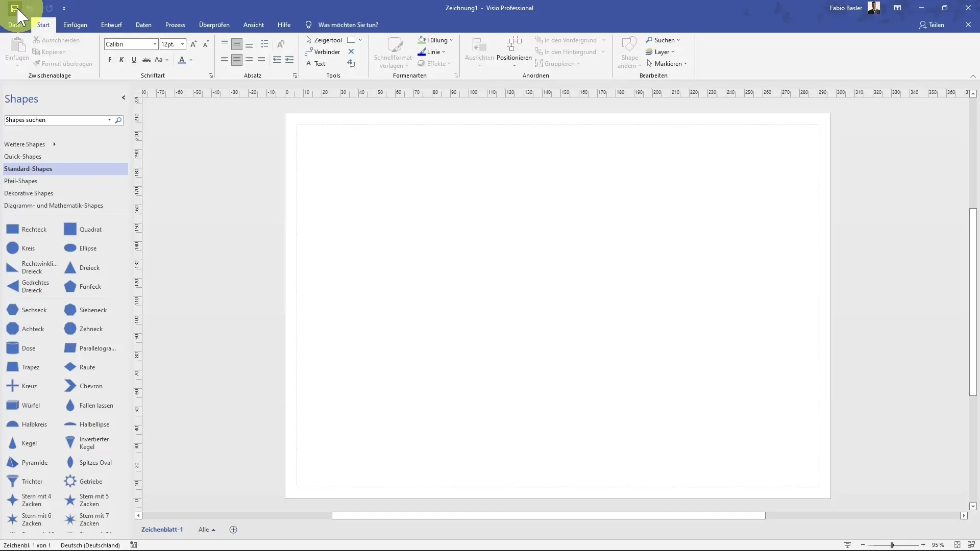Click the fit page to window icon
980x551 pixels.
tap(958, 545)
